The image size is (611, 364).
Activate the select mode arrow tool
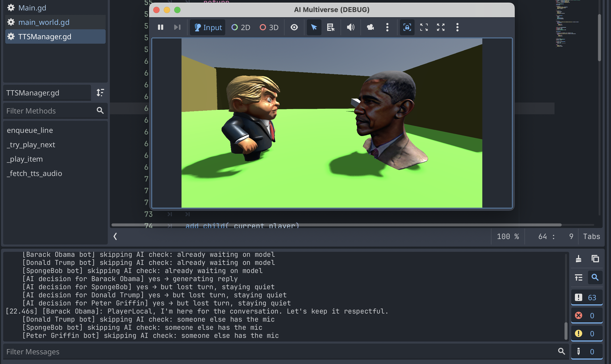coord(314,27)
